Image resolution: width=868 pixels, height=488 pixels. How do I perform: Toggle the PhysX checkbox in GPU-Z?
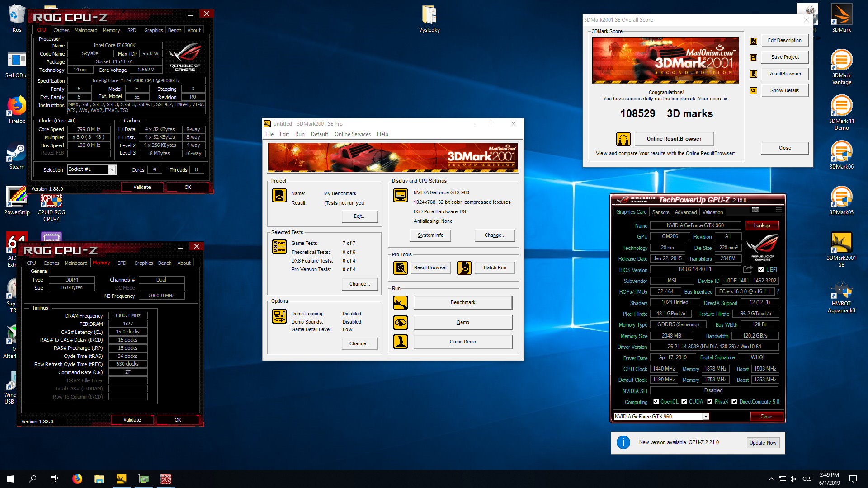point(710,402)
